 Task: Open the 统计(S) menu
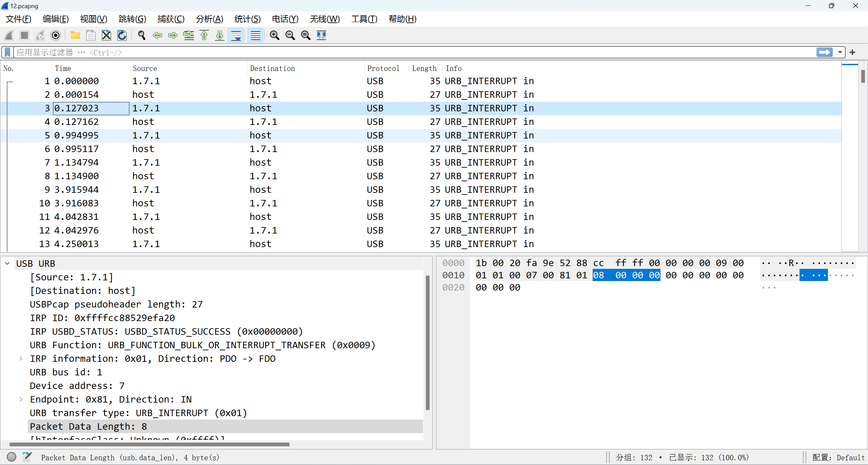coord(248,19)
